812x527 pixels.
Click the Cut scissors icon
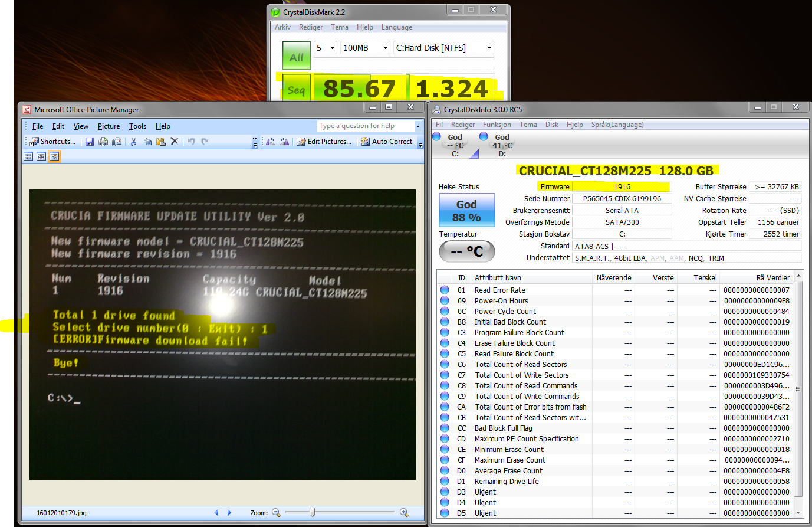[134, 142]
